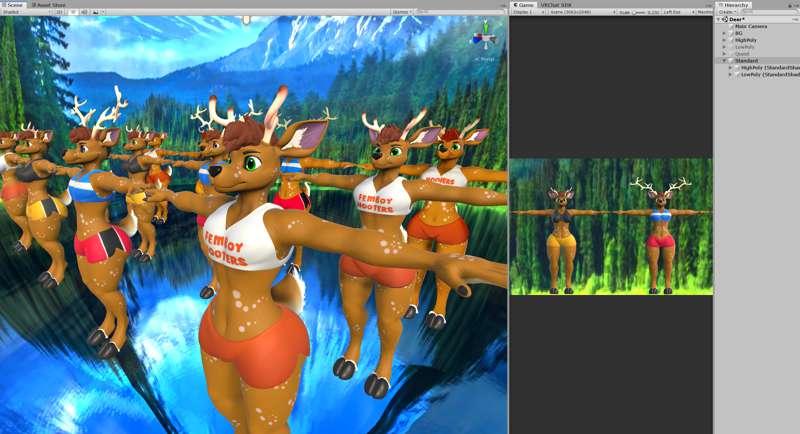This screenshot has width=800, height=434.
Task: Open the Display 1 dropdown in Game view
Action: pos(528,12)
